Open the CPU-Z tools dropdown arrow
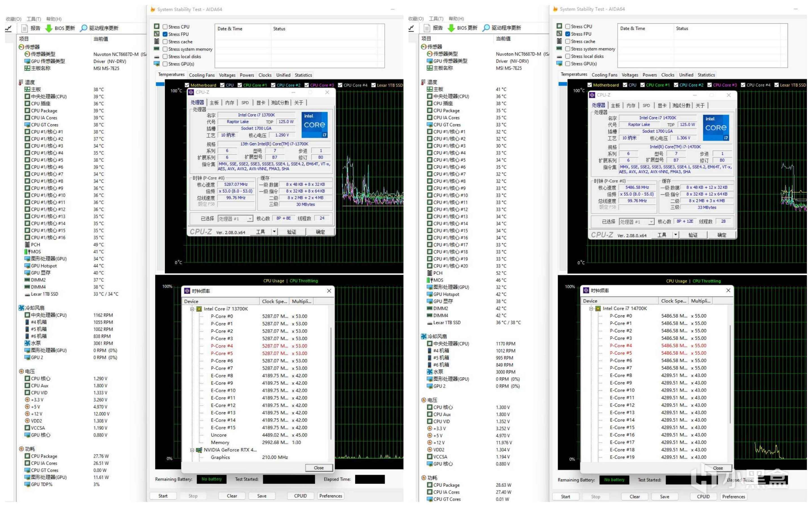This screenshot has width=812, height=507. click(x=274, y=232)
